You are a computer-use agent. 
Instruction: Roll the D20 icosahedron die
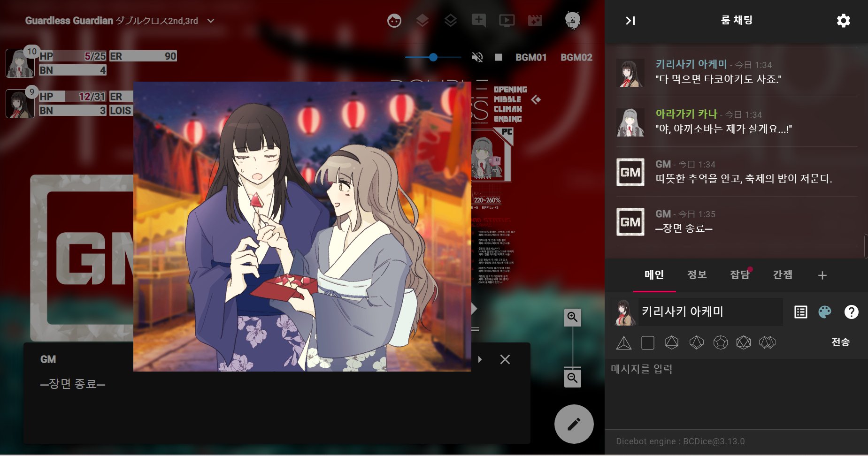pos(744,342)
